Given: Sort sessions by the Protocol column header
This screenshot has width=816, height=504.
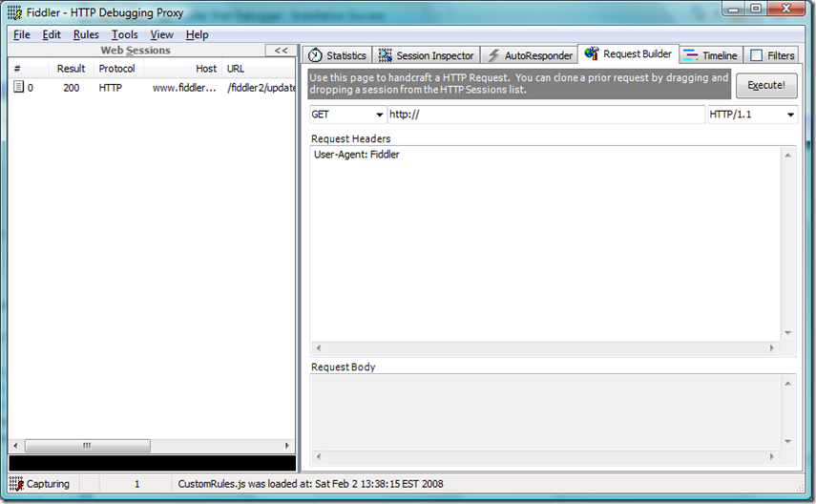Looking at the screenshot, I should pyautogui.click(x=118, y=68).
